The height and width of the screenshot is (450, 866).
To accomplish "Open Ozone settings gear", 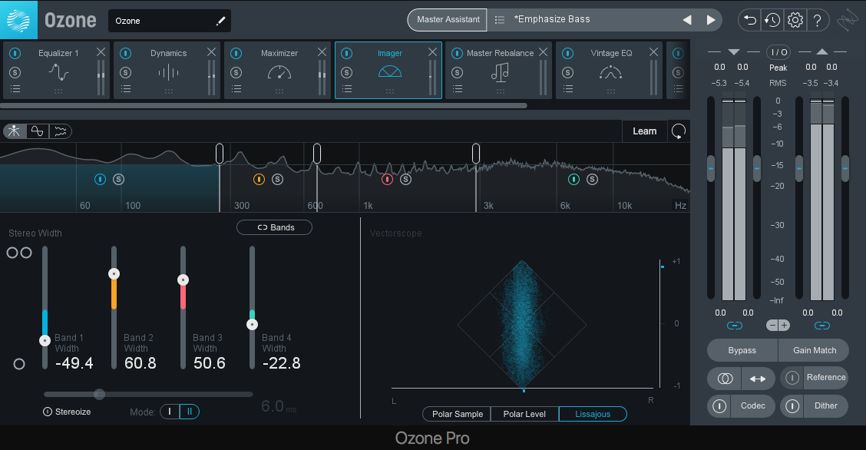I will [795, 20].
